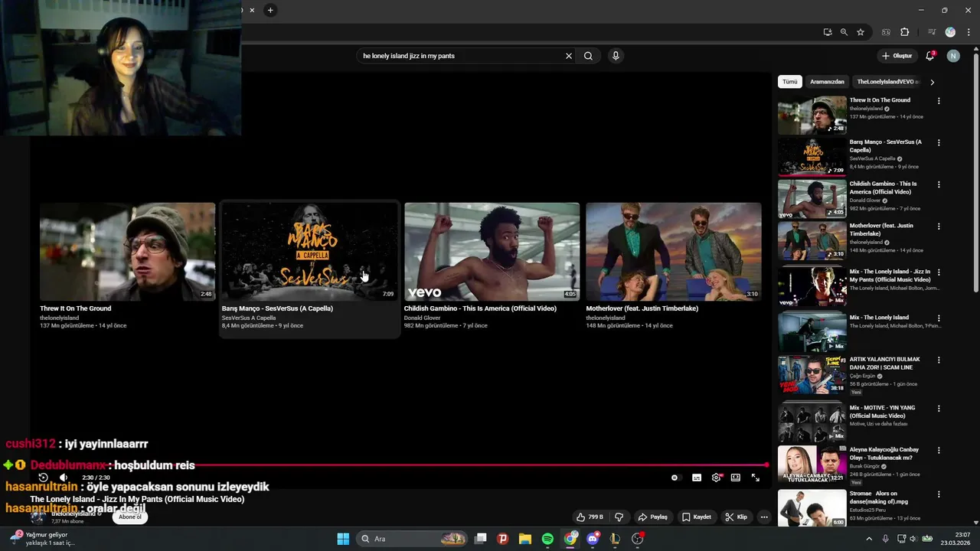Click the zoom magnifier in address bar
Screen dimensions: 980x551
844,32
